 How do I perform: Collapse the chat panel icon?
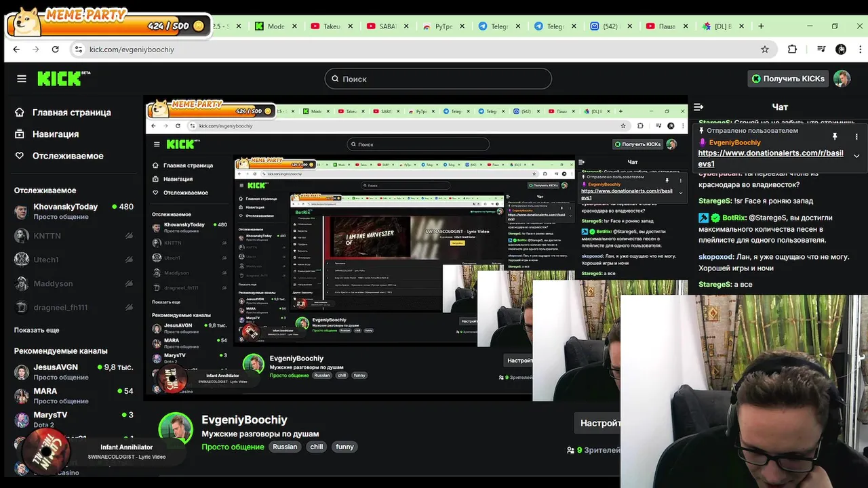coord(698,107)
